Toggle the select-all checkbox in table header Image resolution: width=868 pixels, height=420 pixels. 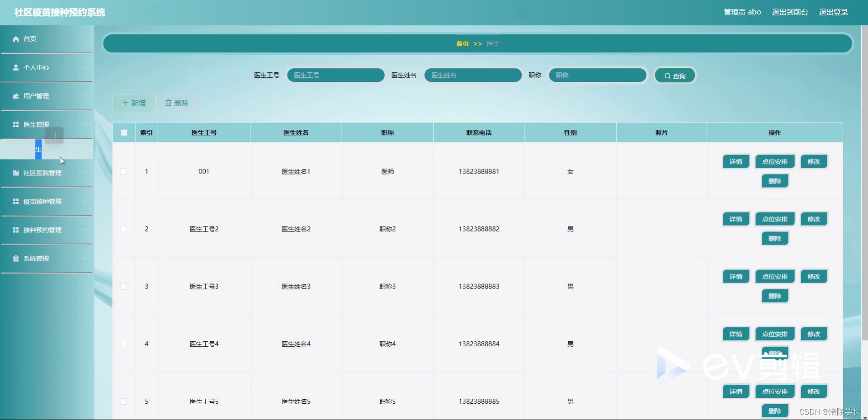[124, 132]
